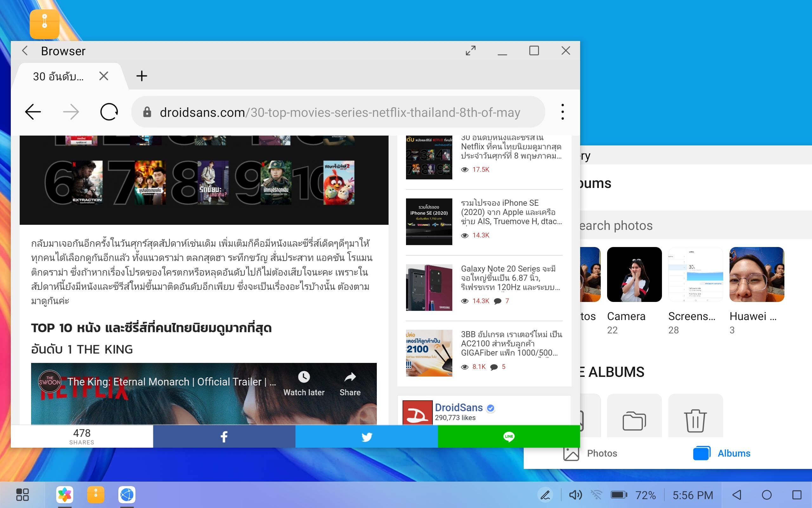Open the Netflix top 30 sidebar article
Viewport: 812px width, 508px height.
[x=511, y=147]
